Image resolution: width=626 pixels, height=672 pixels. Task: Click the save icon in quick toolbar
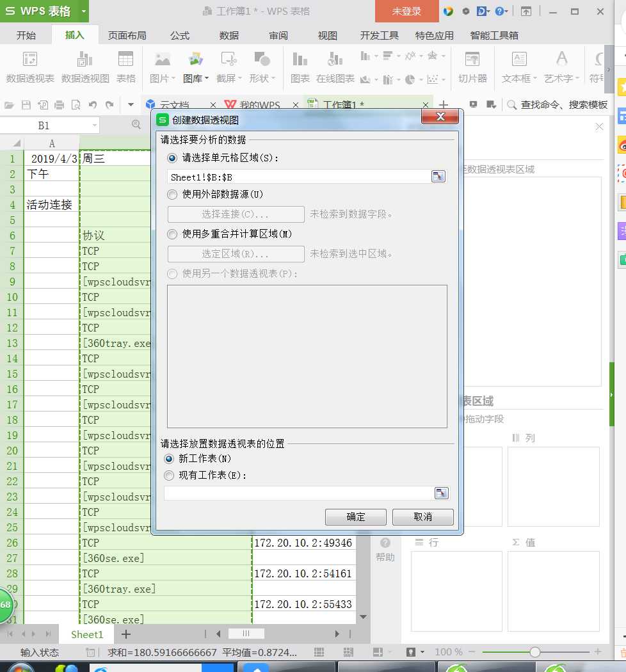[x=26, y=105]
